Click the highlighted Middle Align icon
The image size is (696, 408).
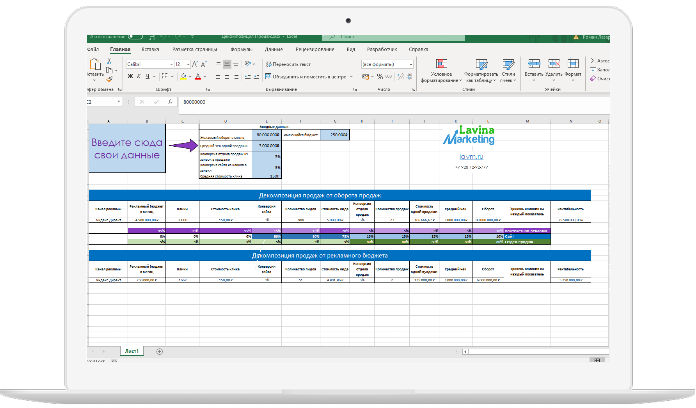tap(227, 64)
